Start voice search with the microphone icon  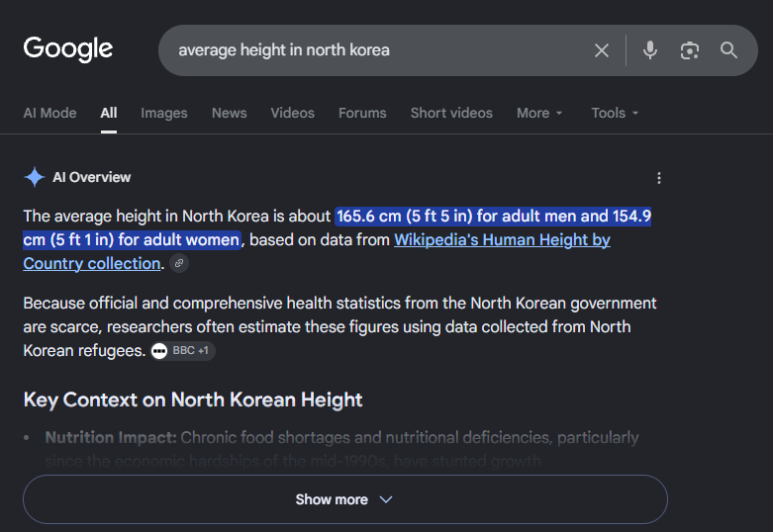[650, 50]
